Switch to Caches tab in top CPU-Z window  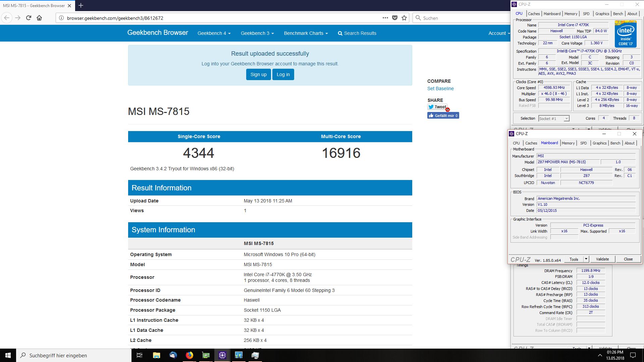click(534, 14)
